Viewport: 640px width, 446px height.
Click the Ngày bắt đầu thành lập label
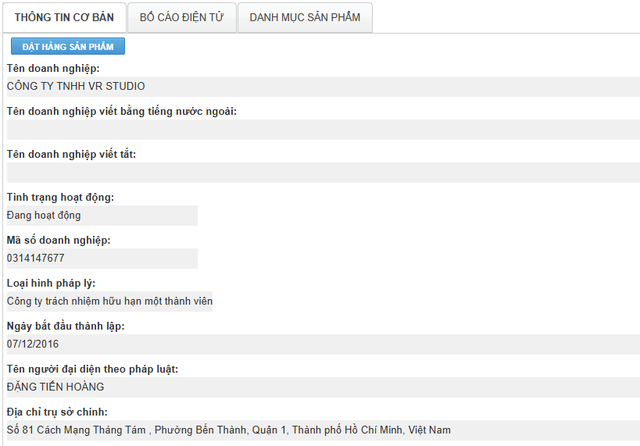pos(65,326)
